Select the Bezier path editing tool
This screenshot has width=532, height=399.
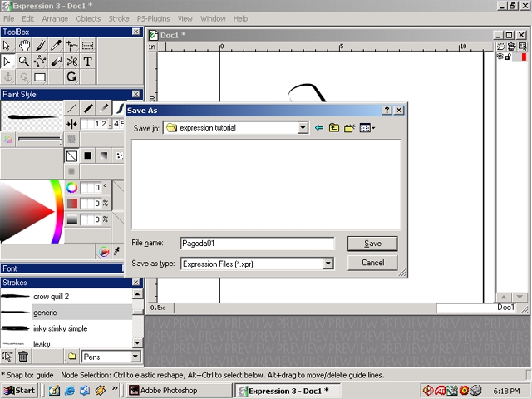(x=40, y=62)
